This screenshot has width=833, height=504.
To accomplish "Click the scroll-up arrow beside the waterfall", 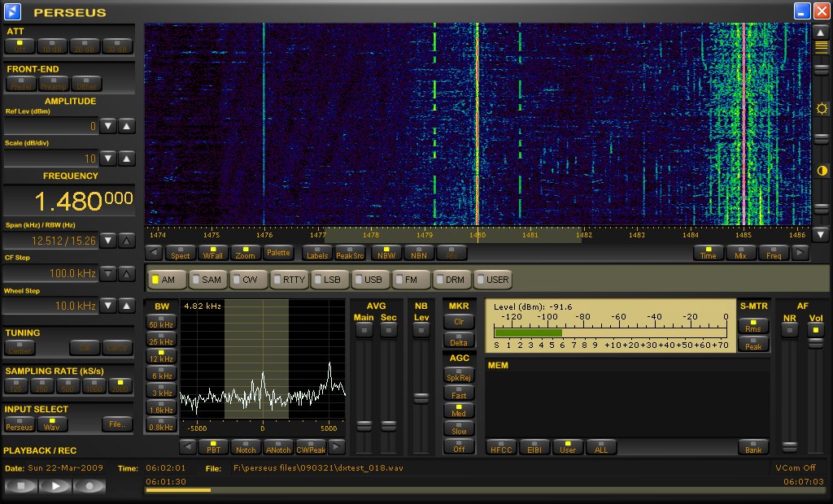I will (821, 33).
